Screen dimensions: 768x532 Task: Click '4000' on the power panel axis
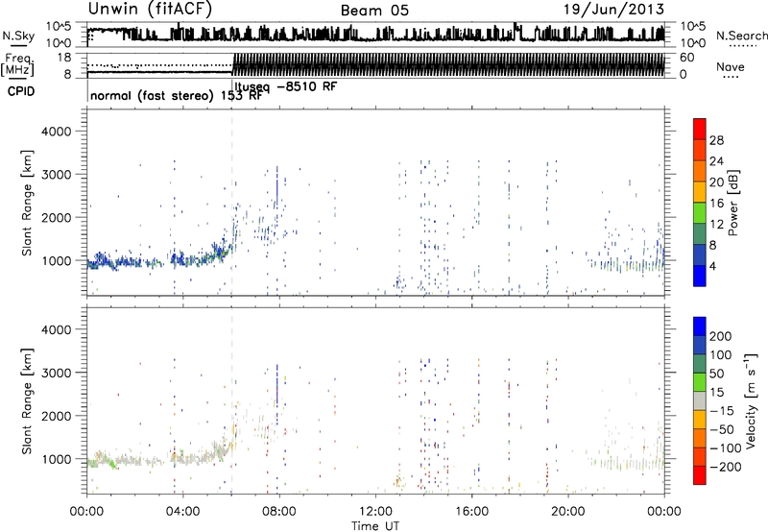pyautogui.click(x=56, y=132)
